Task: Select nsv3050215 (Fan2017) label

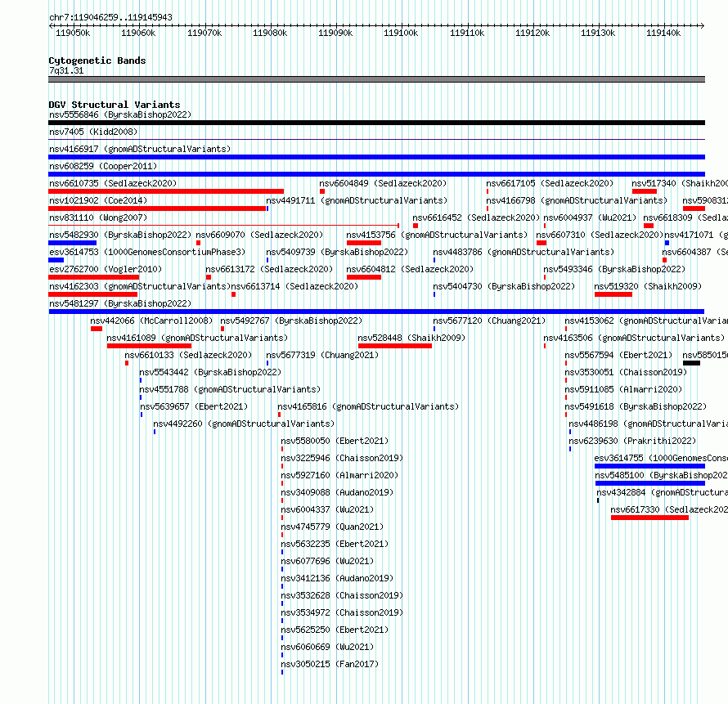Action: click(x=330, y=664)
